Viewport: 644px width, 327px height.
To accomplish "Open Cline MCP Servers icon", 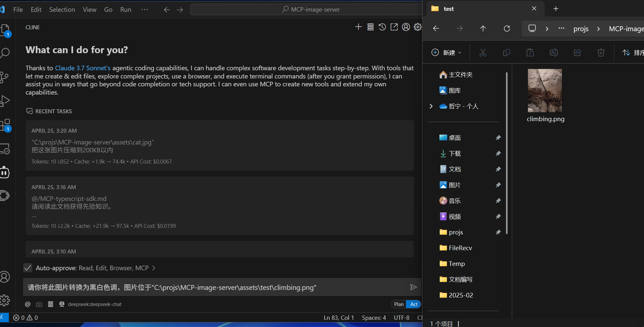I will click(x=371, y=27).
